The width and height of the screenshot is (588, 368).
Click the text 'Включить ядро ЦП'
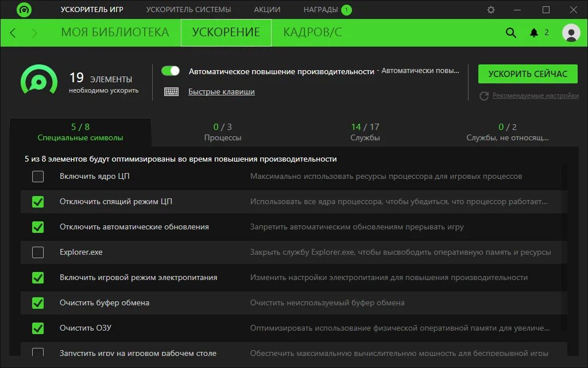click(95, 176)
